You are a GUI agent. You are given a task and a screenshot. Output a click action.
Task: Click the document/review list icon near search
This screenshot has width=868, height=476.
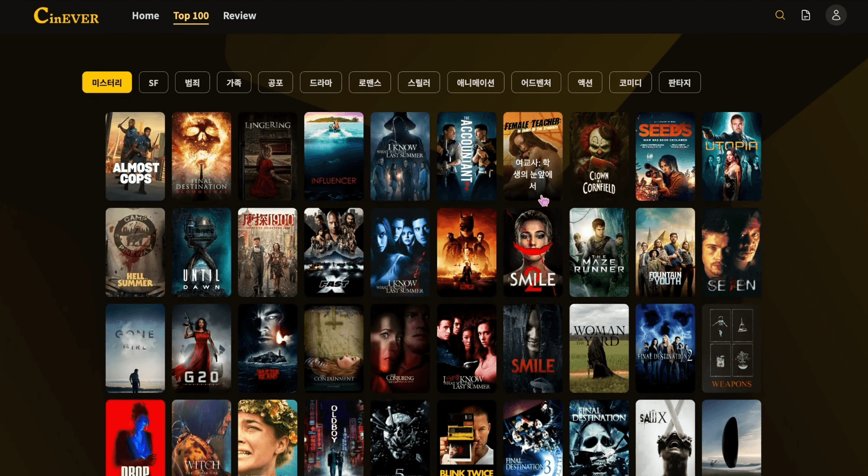point(805,15)
